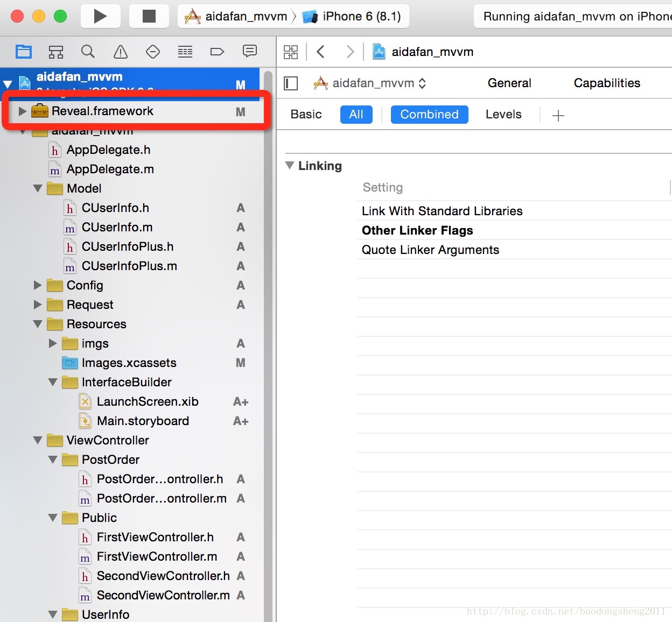
Task: Go forward with the right chevron
Action: (350, 52)
